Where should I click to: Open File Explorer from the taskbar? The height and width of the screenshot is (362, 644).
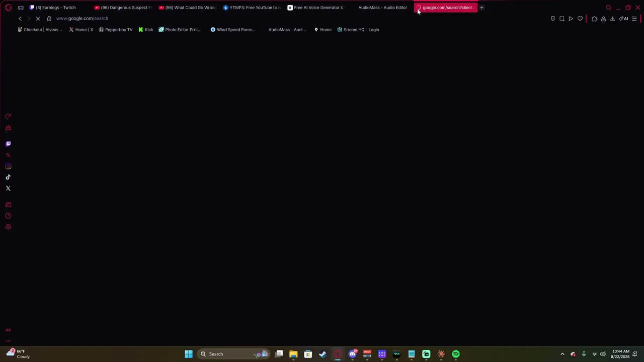click(293, 354)
